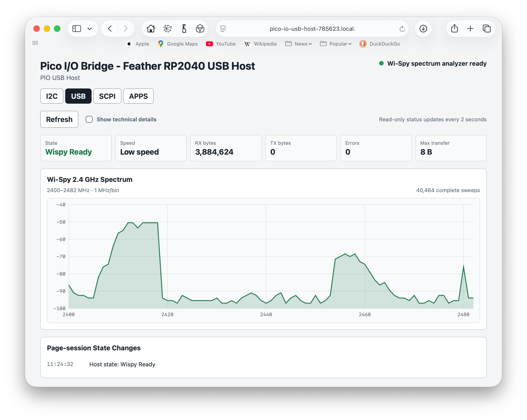Screen dimensions: 527x420
Task: Open the YouTube bookmark
Action: click(221, 44)
